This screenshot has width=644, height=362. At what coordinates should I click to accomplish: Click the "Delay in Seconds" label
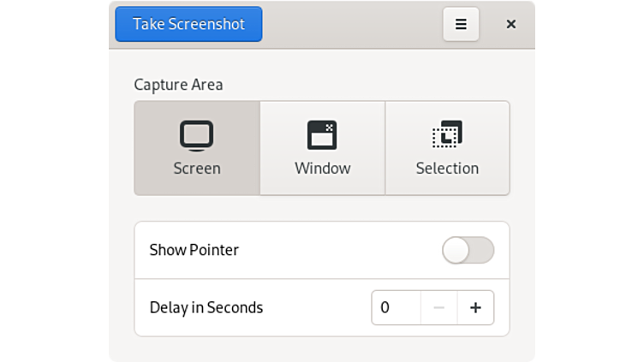click(206, 308)
